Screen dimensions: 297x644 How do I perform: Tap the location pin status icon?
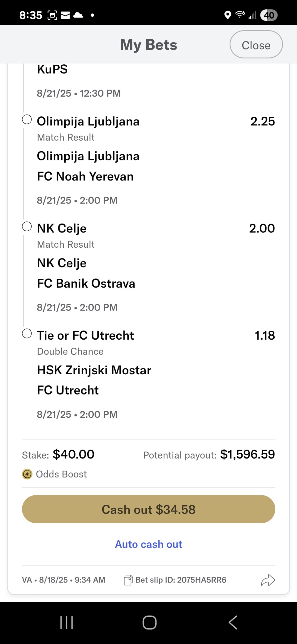click(x=228, y=15)
